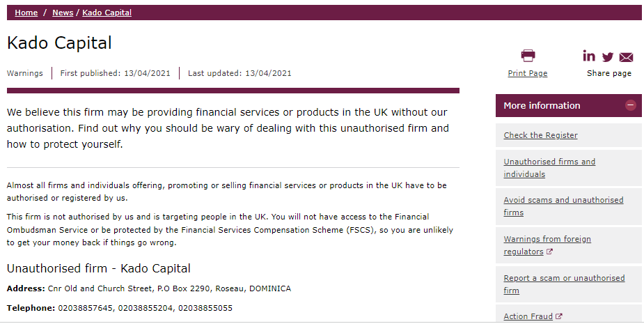Open the Home breadcrumb link

[26, 13]
